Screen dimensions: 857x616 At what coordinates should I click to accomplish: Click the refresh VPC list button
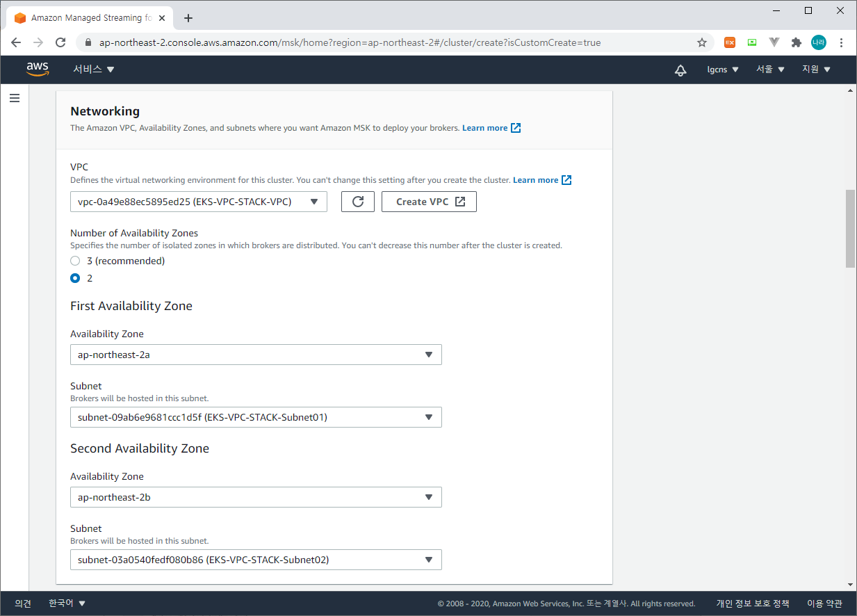pos(358,202)
